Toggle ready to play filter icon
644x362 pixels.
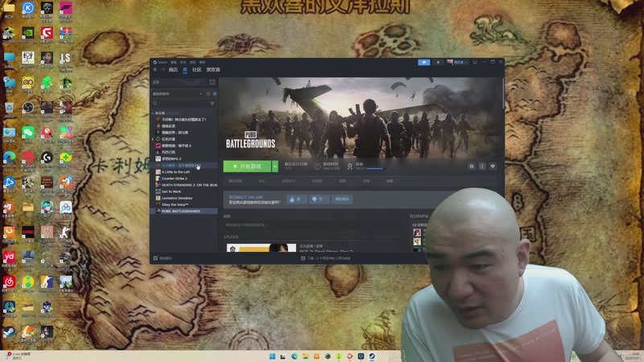[215, 93]
